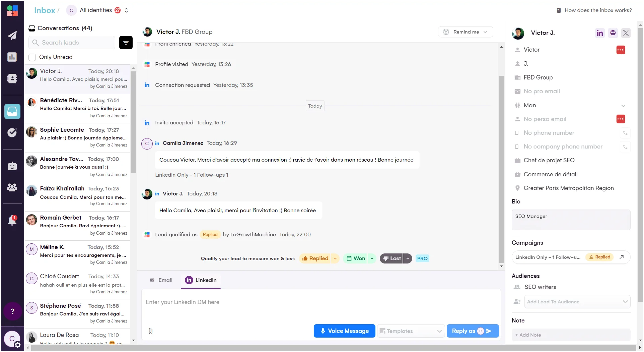Open the Campaigns paper-plane icon in sidebar

[x=12, y=35]
